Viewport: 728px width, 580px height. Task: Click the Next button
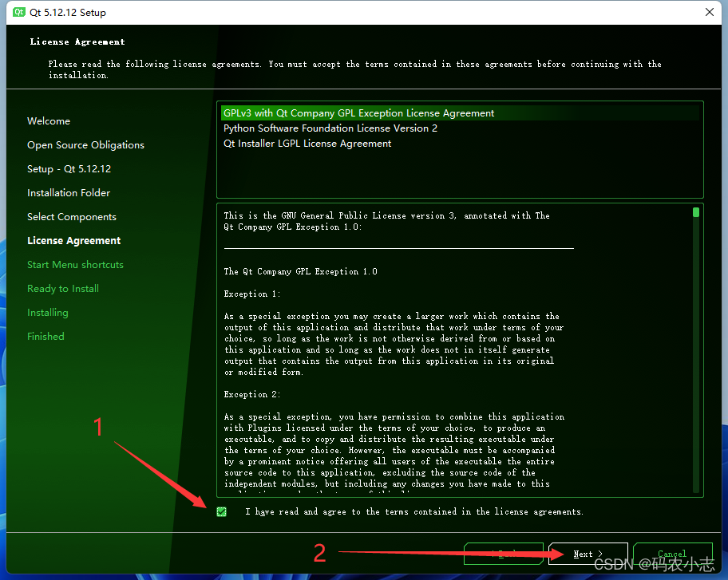(588, 553)
